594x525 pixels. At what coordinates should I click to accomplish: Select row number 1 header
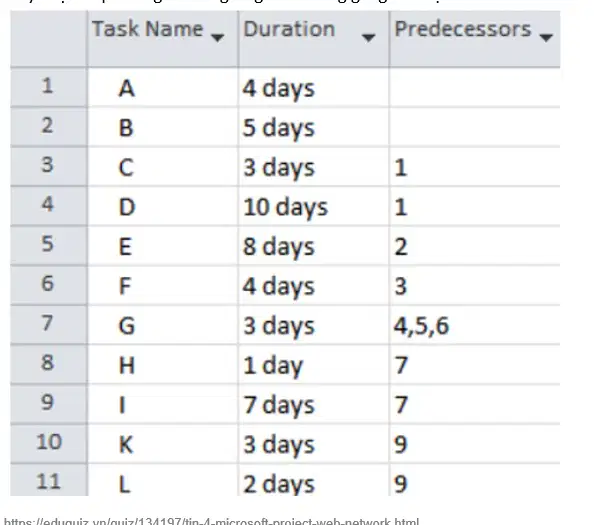[48, 87]
